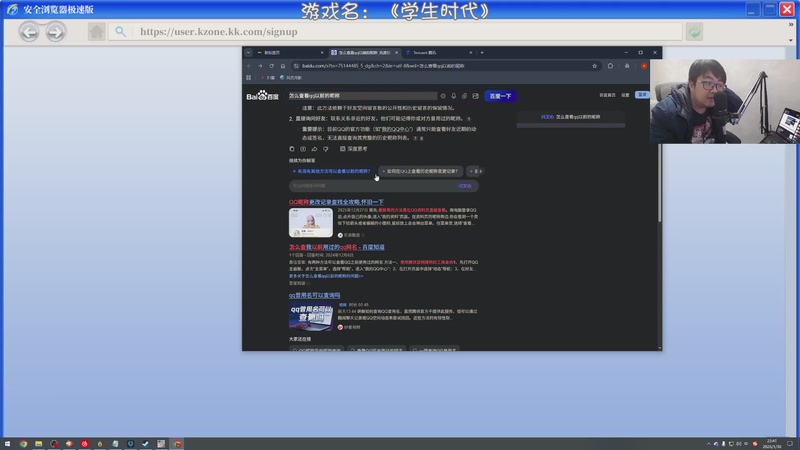800x450 pixels.
Task: Bookmark this page with star icon
Action: 594,66
